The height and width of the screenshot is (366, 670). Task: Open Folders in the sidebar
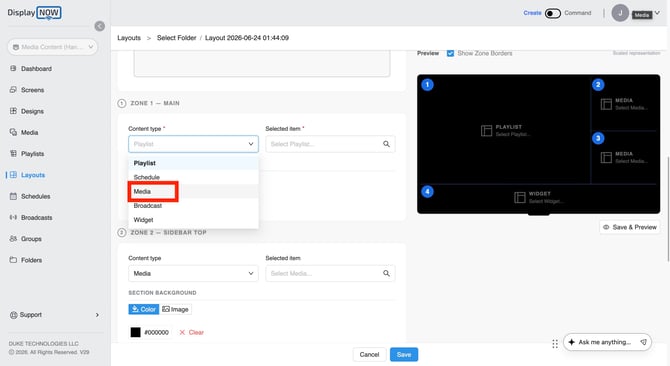32,260
